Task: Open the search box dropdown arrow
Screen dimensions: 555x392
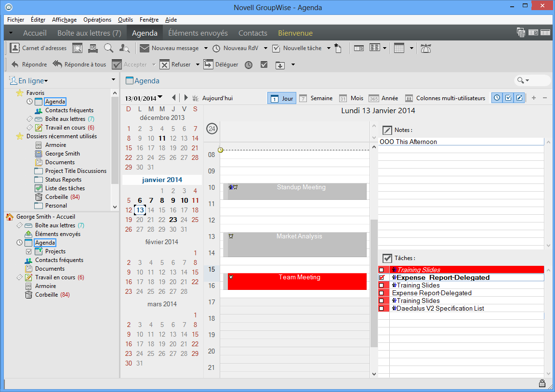Action: 528,81
